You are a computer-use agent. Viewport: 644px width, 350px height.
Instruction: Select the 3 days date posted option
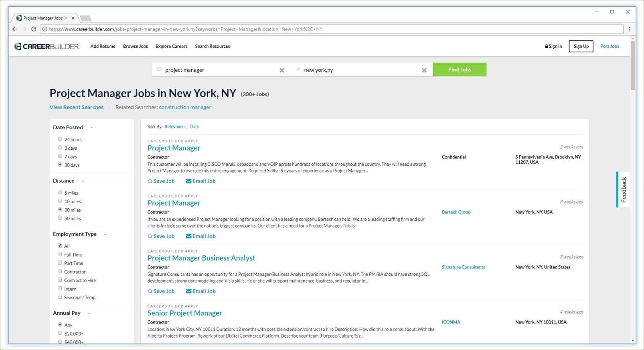pos(60,147)
